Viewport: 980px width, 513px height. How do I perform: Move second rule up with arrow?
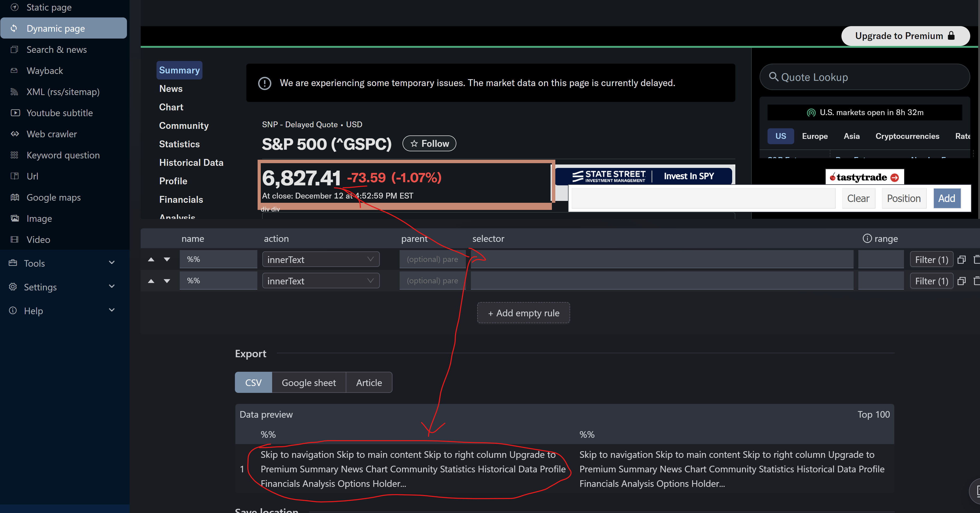(x=151, y=281)
